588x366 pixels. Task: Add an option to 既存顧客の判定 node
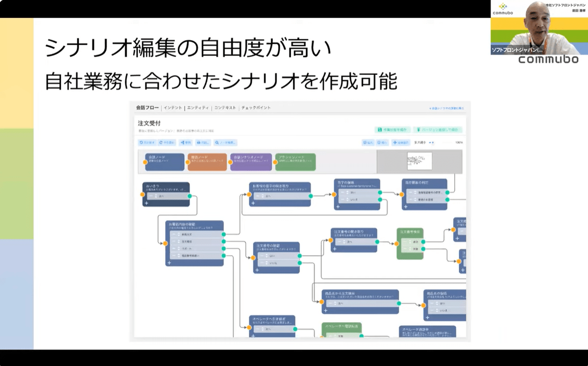(x=406, y=207)
